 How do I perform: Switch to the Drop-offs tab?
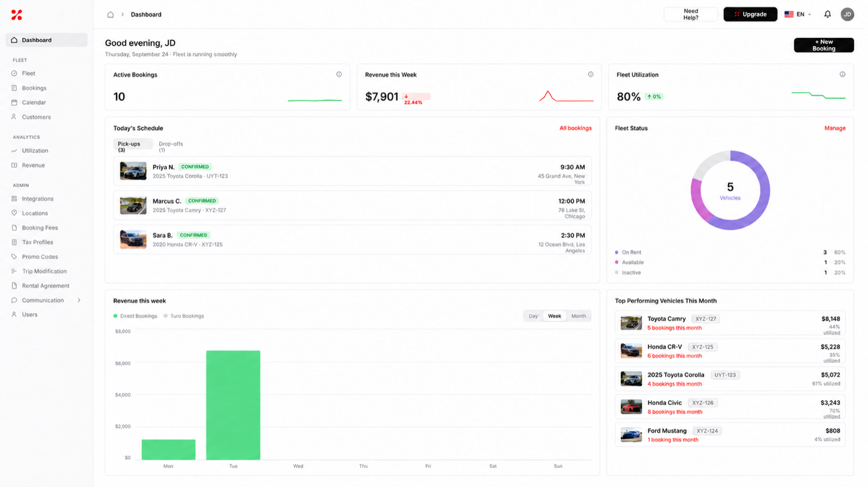pos(170,147)
